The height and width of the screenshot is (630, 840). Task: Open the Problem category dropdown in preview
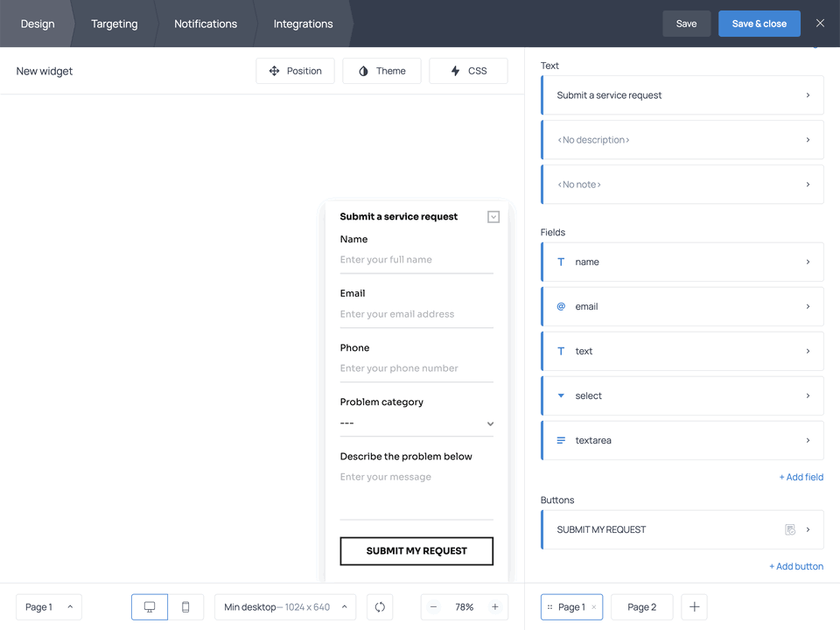(490, 423)
